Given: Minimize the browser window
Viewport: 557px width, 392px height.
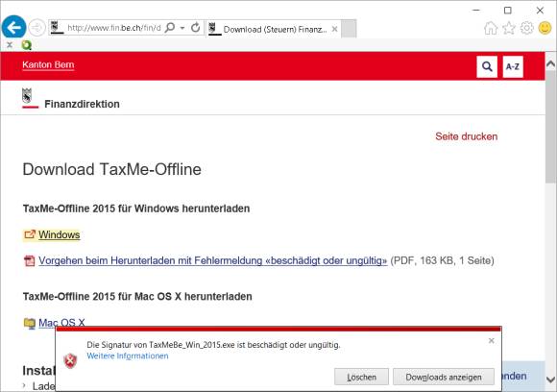Looking at the screenshot, I should (x=476, y=11).
